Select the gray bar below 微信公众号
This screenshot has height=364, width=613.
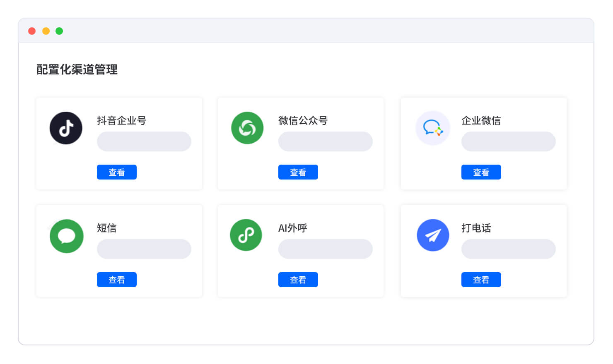325,141
